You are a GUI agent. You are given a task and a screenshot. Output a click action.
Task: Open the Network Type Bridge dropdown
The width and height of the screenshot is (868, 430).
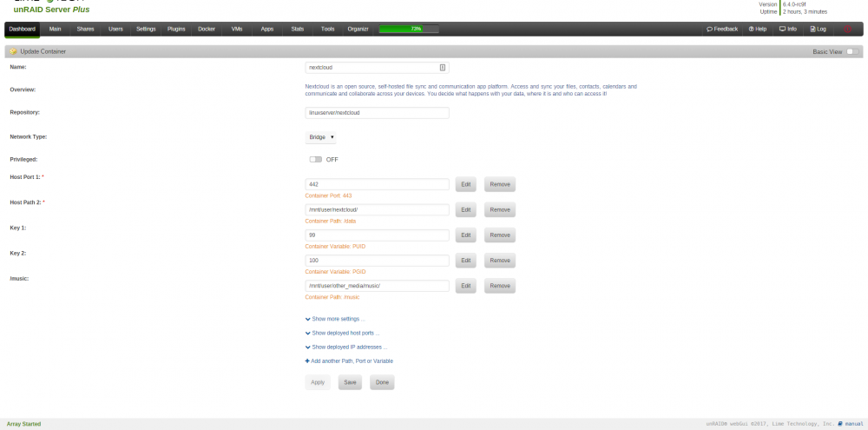click(320, 137)
